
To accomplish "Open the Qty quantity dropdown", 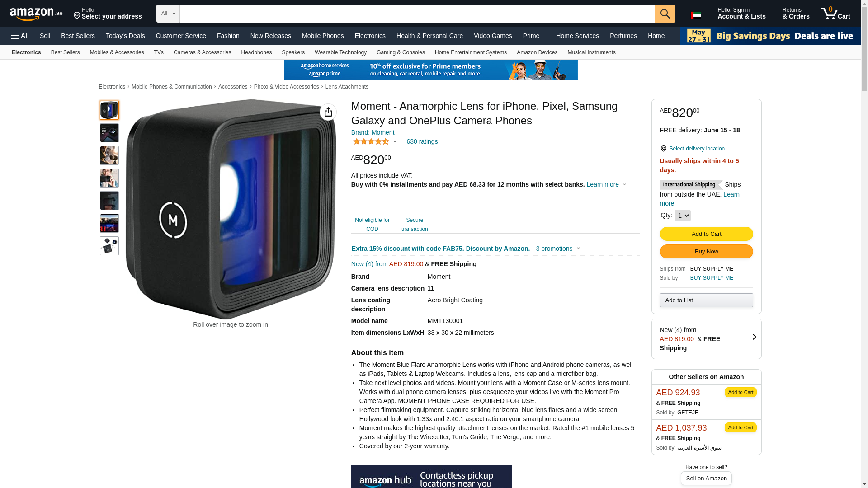I will [682, 216].
